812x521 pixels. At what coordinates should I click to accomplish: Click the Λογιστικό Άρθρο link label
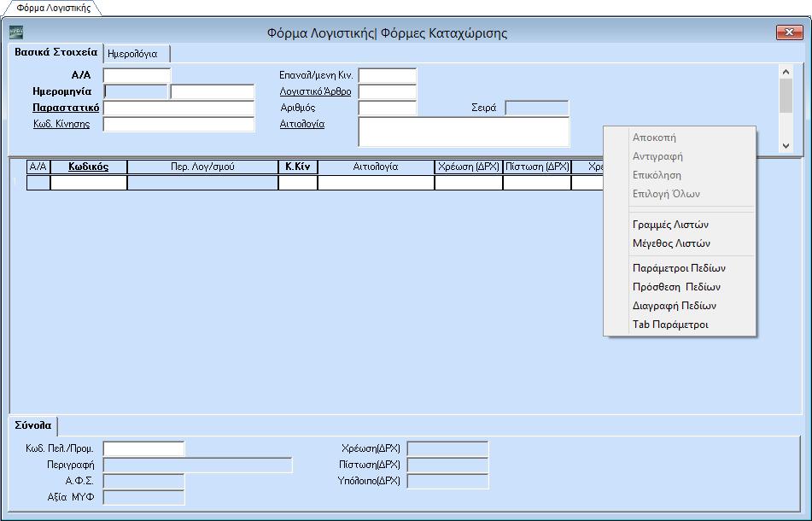point(315,91)
